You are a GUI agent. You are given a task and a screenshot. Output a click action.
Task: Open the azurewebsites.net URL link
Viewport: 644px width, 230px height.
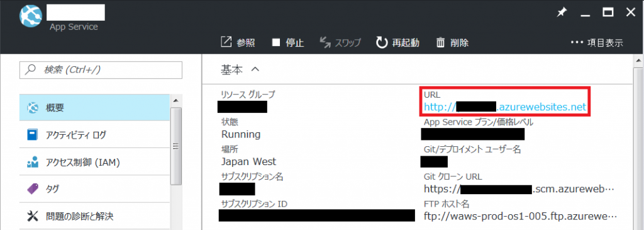(x=505, y=107)
